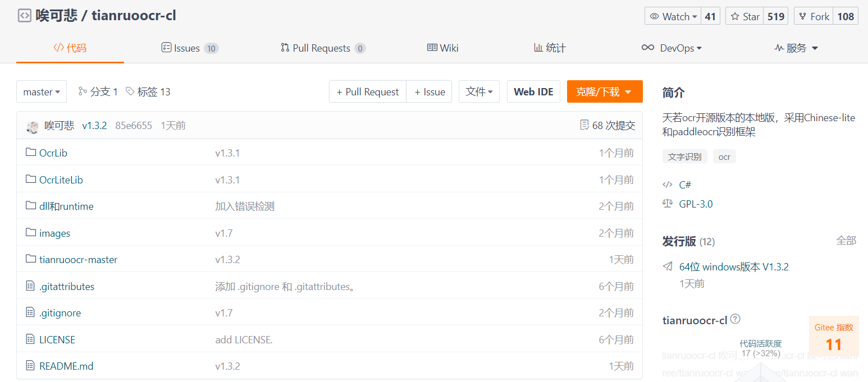Image resolution: width=868 pixels, height=382 pixels.
Task: Click the .gitignore file icon
Action: [x=30, y=312]
